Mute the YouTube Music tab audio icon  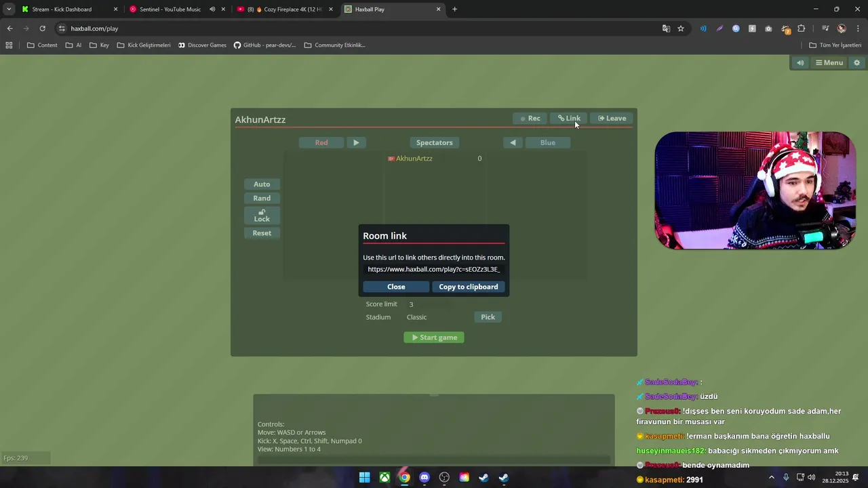pos(212,9)
